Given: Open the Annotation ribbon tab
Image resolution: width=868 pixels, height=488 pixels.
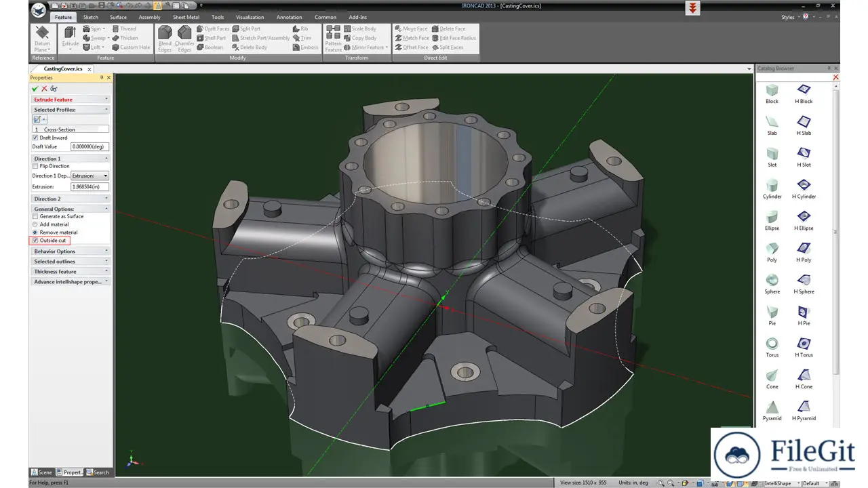Looking at the screenshot, I should [290, 17].
